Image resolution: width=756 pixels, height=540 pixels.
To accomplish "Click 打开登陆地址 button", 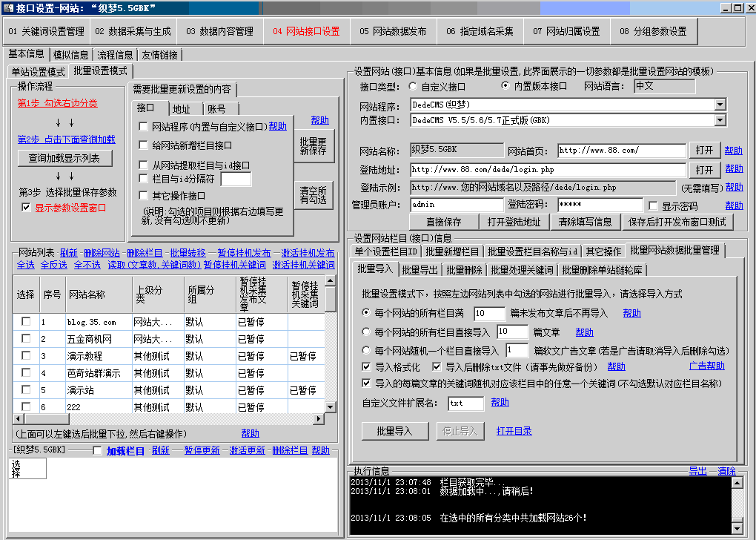I will pyautogui.click(x=514, y=222).
